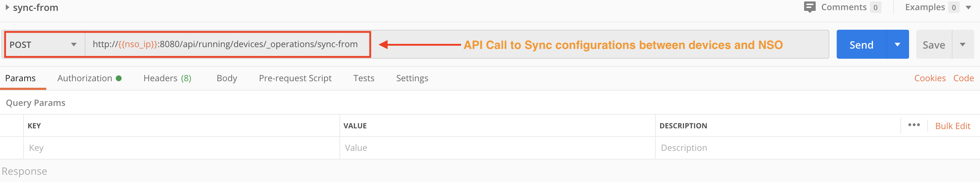Click the Save button
The height and width of the screenshot is (182, 980).
(934, 45)
